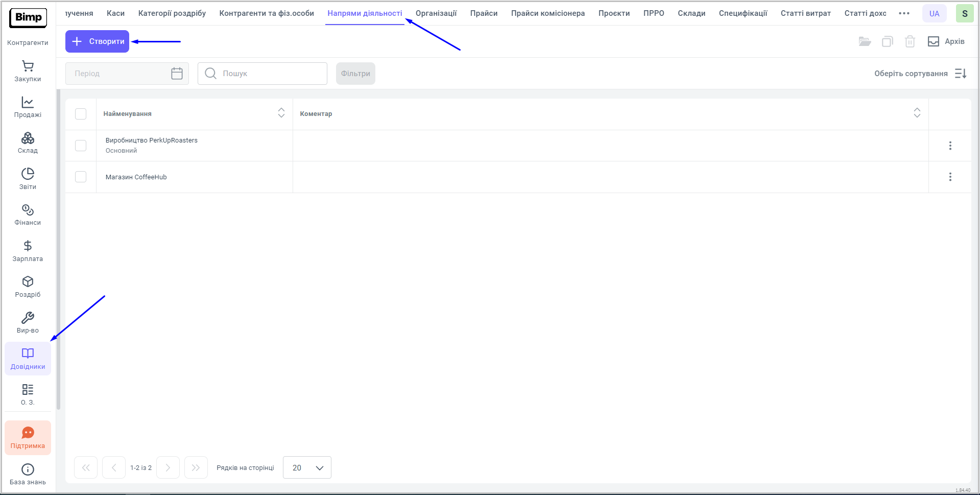This screenshot has height=495, width=980.
Task: Open the rows per page dropdown
Action: pyautogui.click(x=307, y=467)
